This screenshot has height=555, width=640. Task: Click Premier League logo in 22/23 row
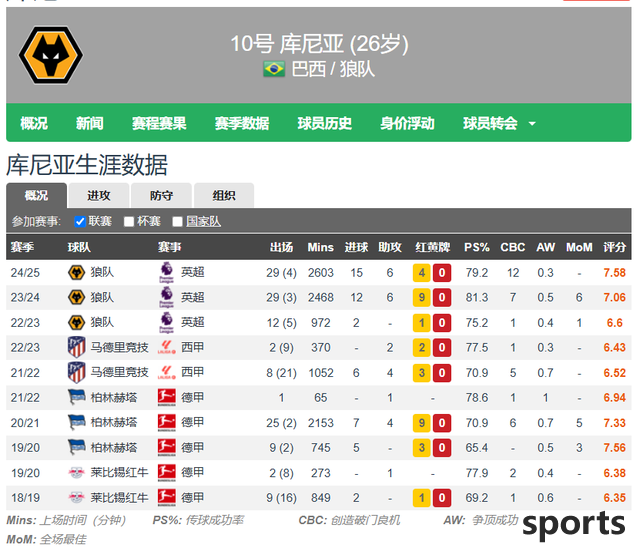166,323
